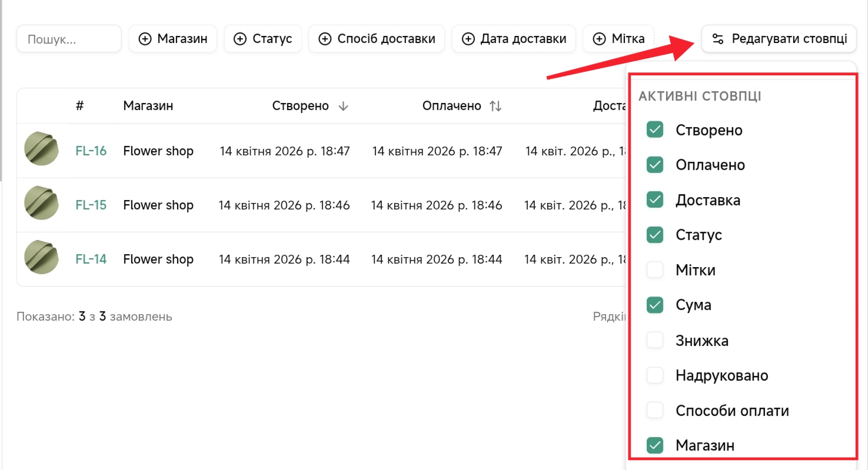Open order link FL-14

point(91,259)
